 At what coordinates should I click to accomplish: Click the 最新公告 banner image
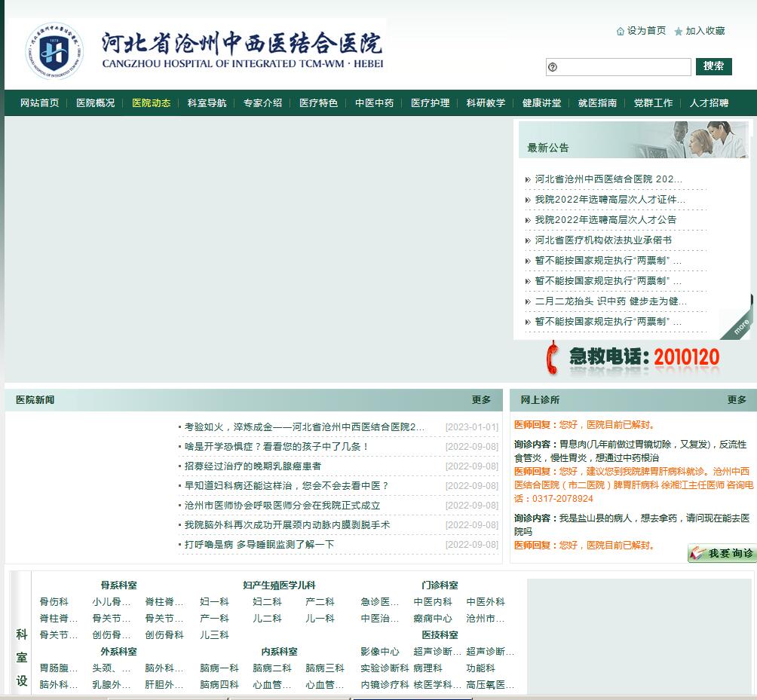[x=635, y=139]
